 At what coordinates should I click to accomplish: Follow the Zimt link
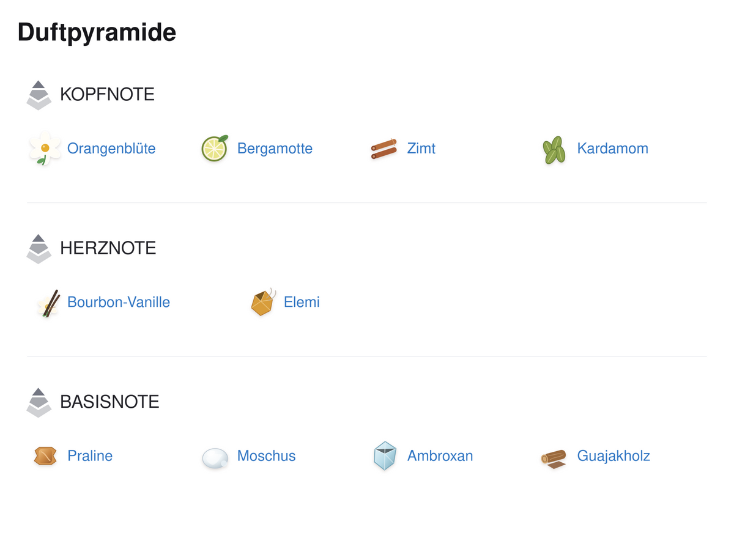click(421, 149)
